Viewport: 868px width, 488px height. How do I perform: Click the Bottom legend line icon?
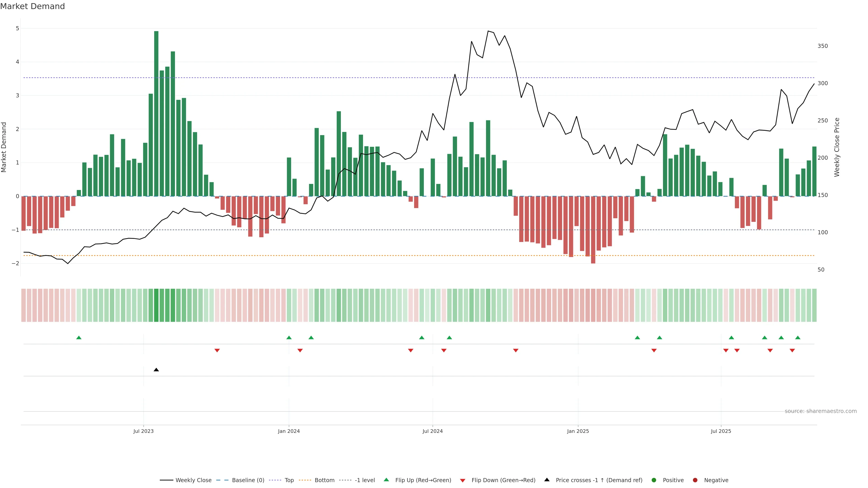tap(305, 480)
